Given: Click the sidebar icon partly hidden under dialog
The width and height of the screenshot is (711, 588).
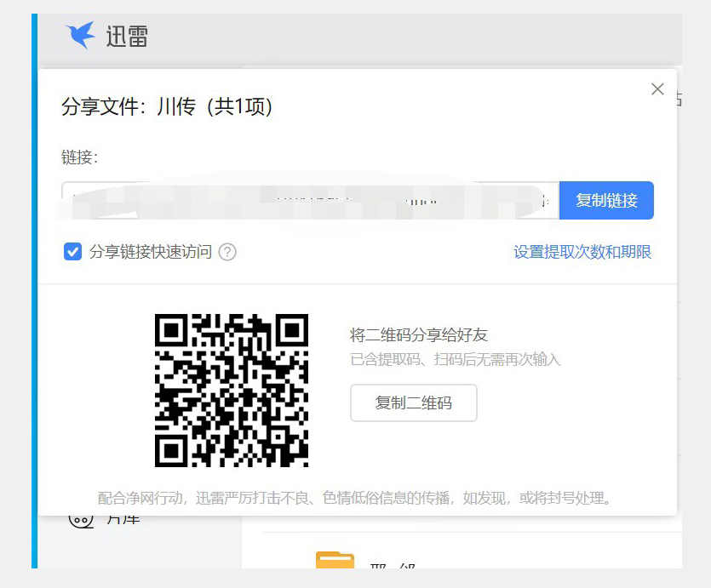Looking at the screenshot, I should pyautogui.click(x=81, y=520).
